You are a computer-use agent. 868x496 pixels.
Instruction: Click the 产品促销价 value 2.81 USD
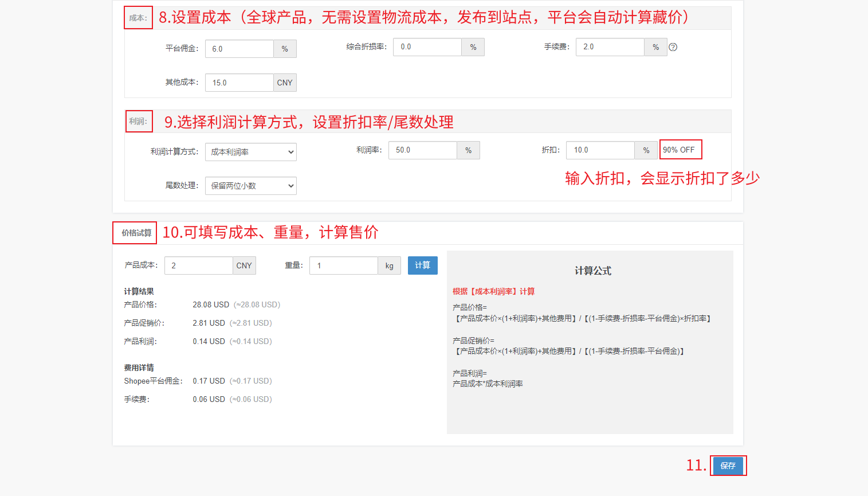(209, 323)
